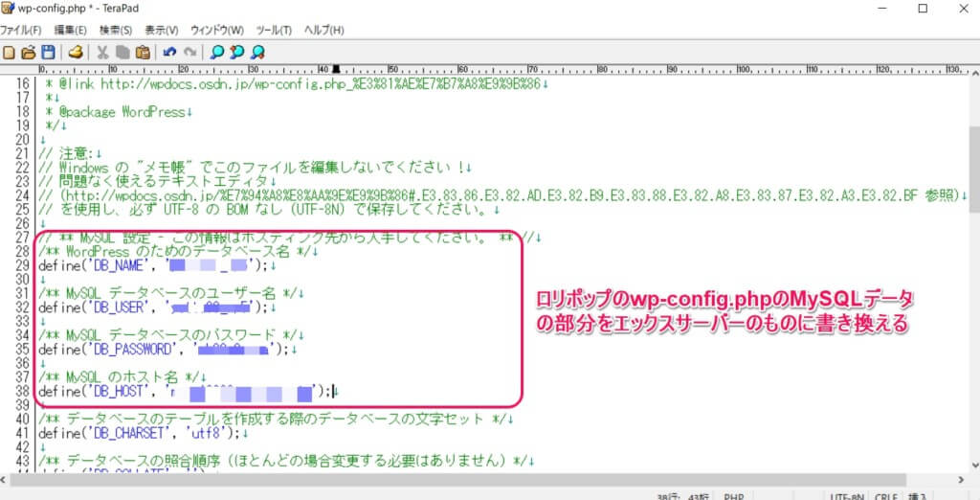Viewport: 980px width, 500px height.
Task: Click the 'MySQL データベースのユーザー名' comment
Action: pos(171,293)
